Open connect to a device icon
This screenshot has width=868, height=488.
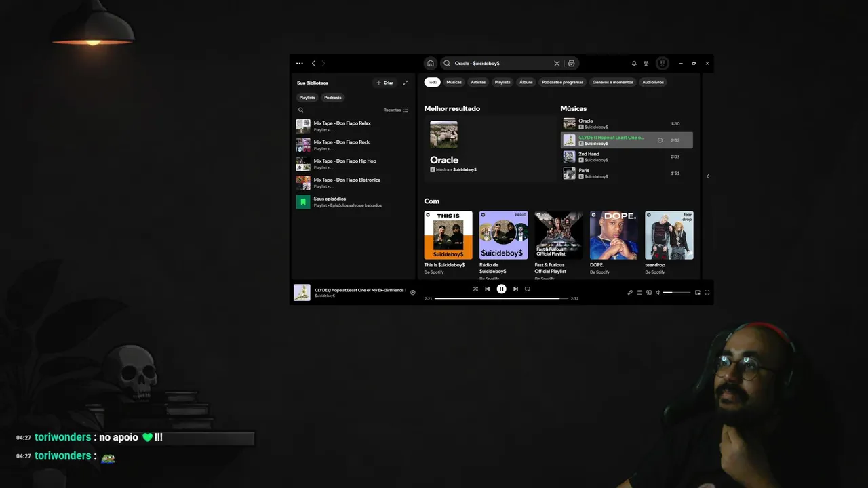tap(649, 293)
